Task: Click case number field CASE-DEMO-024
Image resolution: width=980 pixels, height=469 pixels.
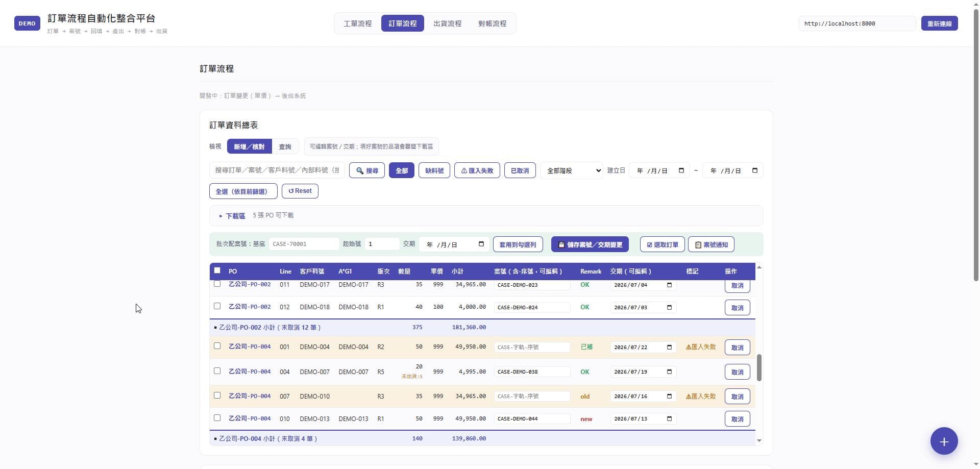Action: pos(532,307)
